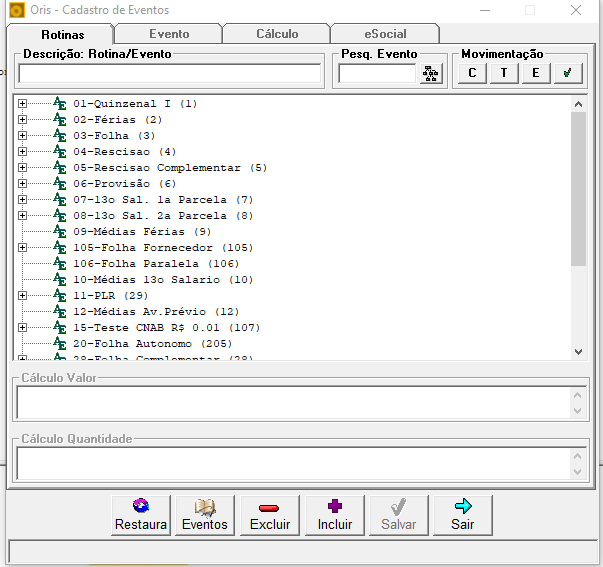Image resolution: width=603 pixels, height=567 pixels.
Task: Click the AE icon beside 07-13o Sal. 1a Parcela
Action: point(60,200)
